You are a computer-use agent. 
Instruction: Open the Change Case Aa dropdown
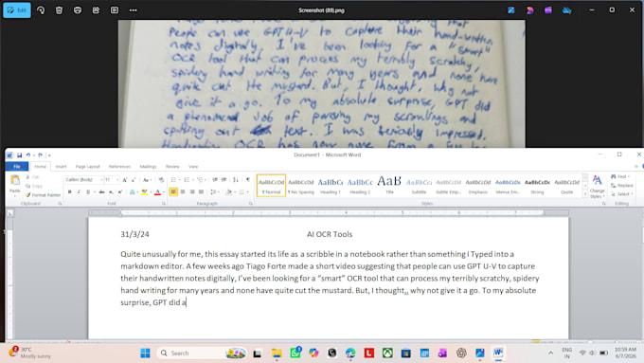146,180
